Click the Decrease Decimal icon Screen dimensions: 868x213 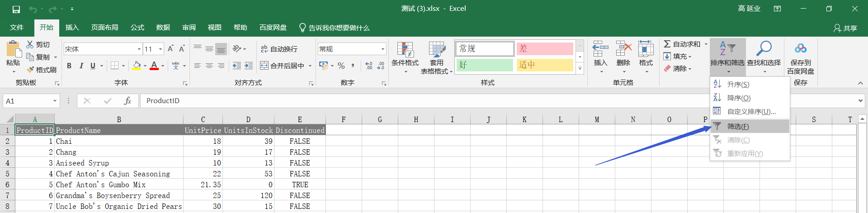coord(381,66)
